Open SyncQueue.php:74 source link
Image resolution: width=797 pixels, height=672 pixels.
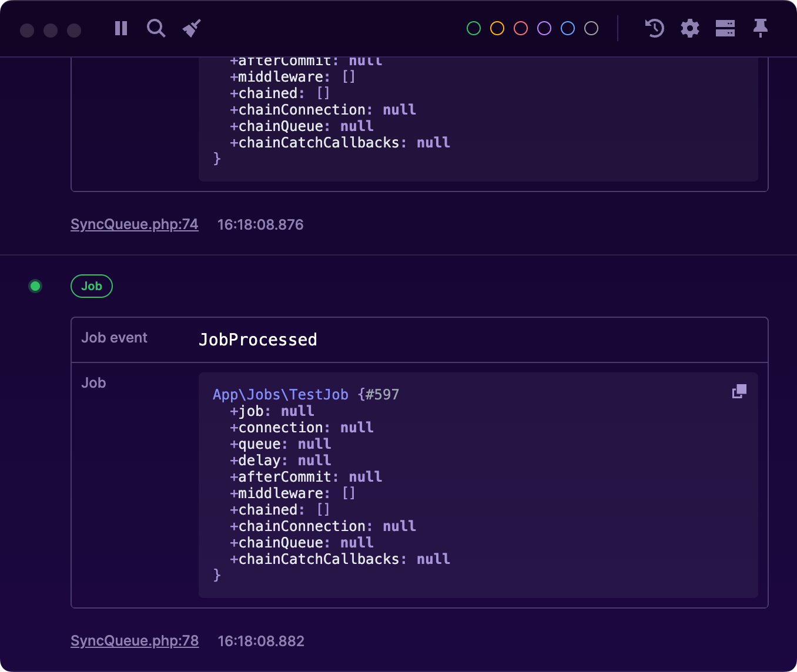134,224
